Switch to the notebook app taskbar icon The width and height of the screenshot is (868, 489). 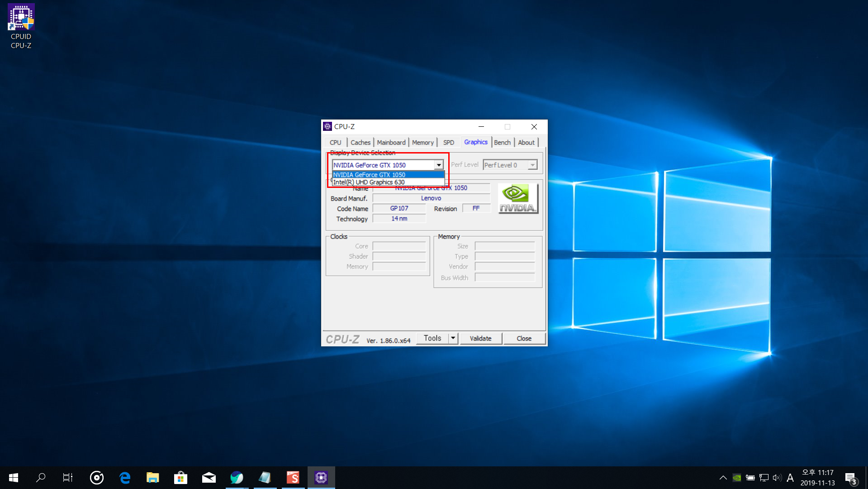coord(265,478)
